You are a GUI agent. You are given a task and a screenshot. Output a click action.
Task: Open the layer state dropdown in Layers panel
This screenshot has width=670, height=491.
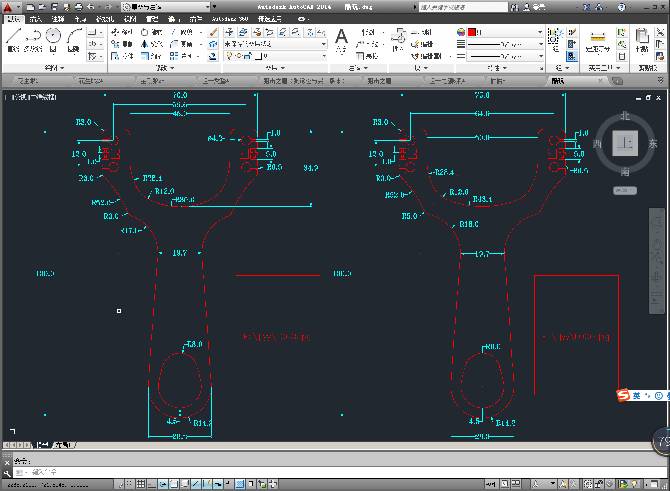(276, 44)
